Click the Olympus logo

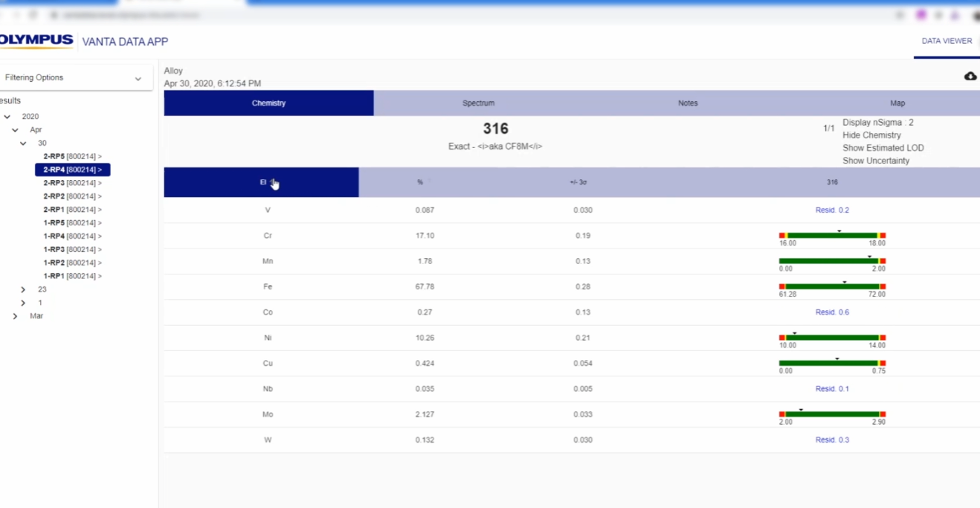(x=36, y=41)
